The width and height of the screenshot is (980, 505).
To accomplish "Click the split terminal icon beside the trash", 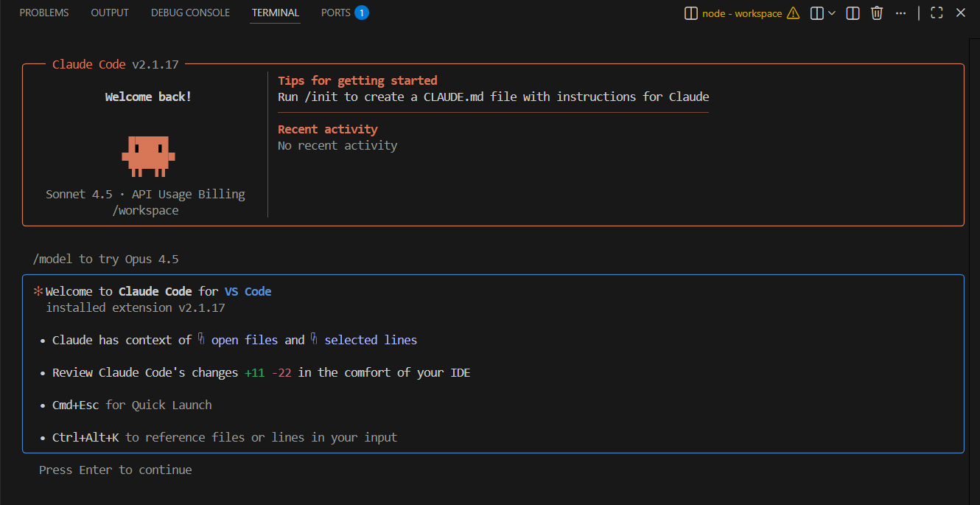I will point(853,13).
